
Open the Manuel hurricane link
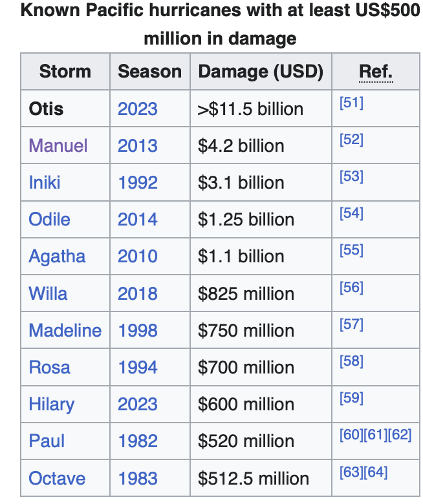click(x=58, y=145)
